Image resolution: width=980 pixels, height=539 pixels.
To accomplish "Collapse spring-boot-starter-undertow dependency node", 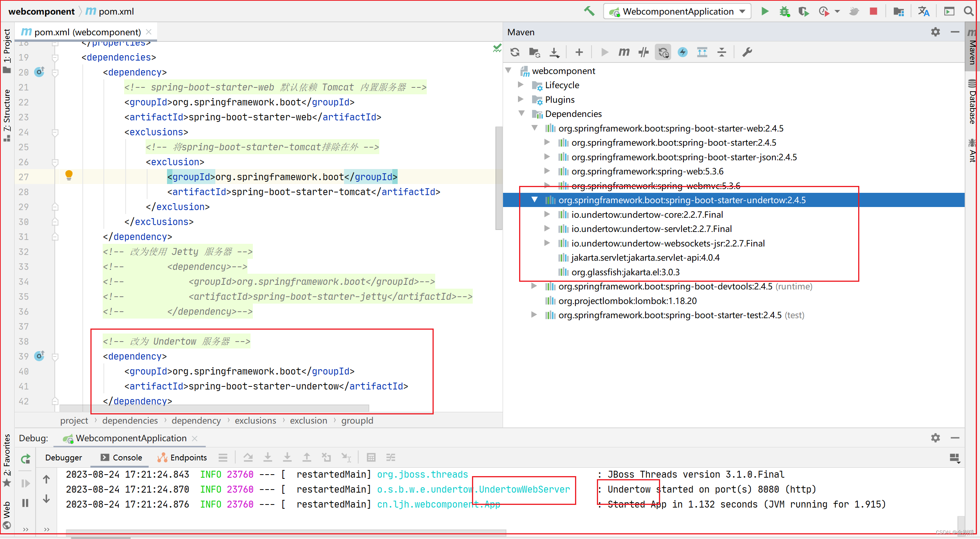I will coord(535,199).
